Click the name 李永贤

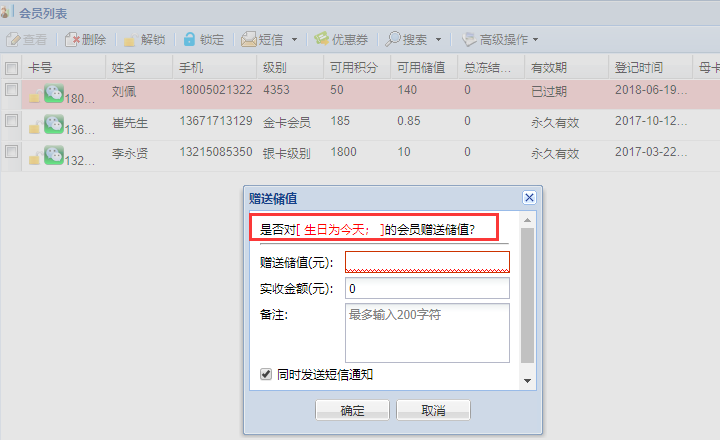coord(130,153)
